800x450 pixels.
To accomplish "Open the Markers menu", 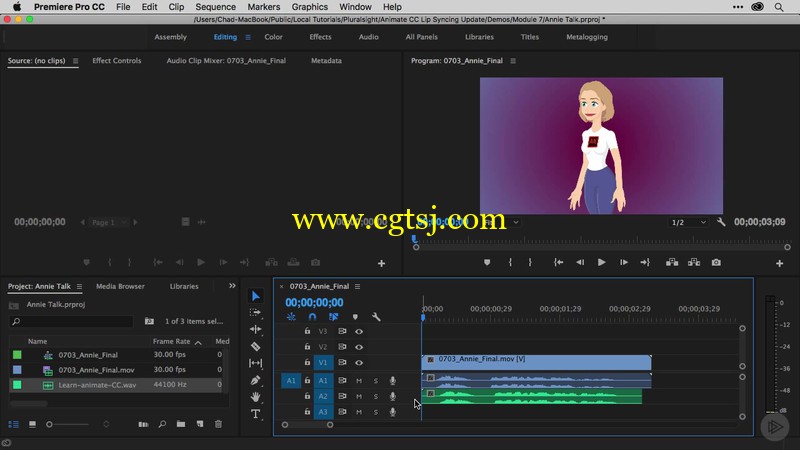I will click(263, 7).
